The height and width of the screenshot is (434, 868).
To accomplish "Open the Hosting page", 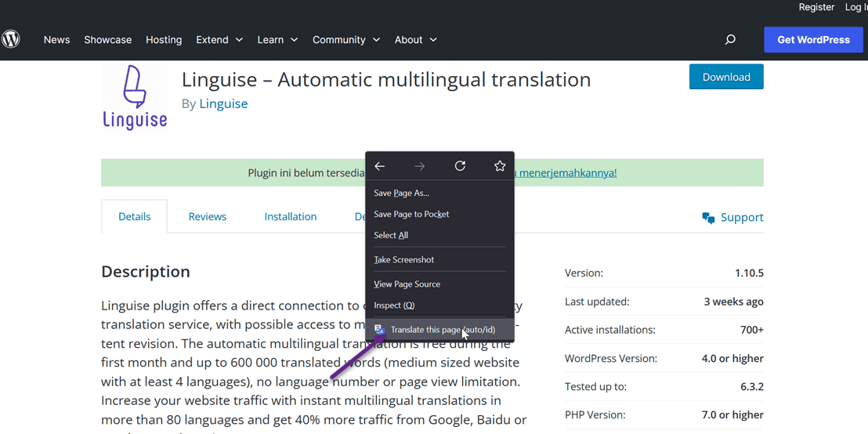I will tap(164, 40).
